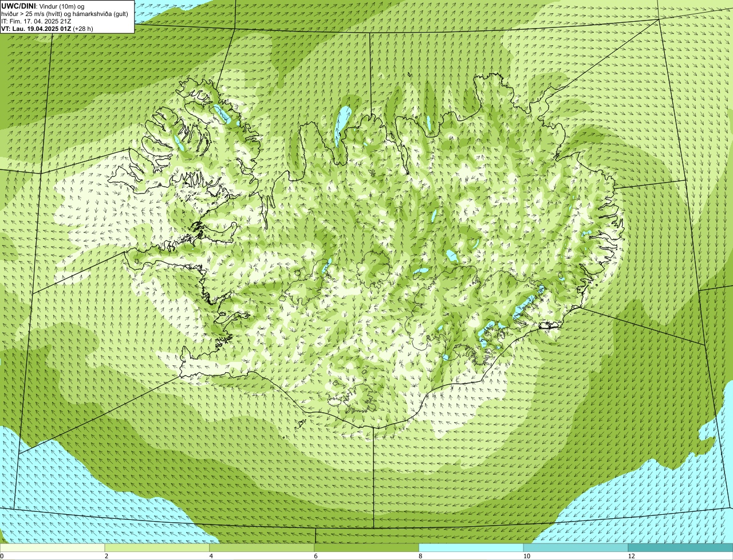This screenshot has width=733, height=560.
Task: Click the 'UWC/DINI: Vindur (10m) og' title line
Action: tap(42, 6)
